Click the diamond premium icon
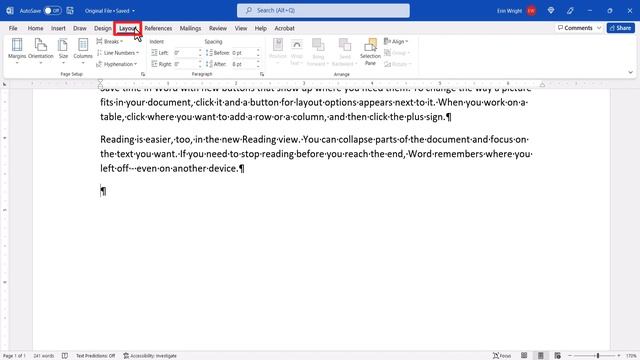Image resolution: width=640 pixels, height=360 pixels. [x=551, y=11]
